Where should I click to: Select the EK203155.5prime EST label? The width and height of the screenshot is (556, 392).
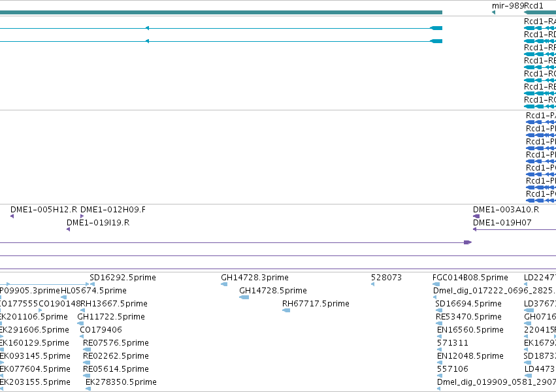(35, 382)
